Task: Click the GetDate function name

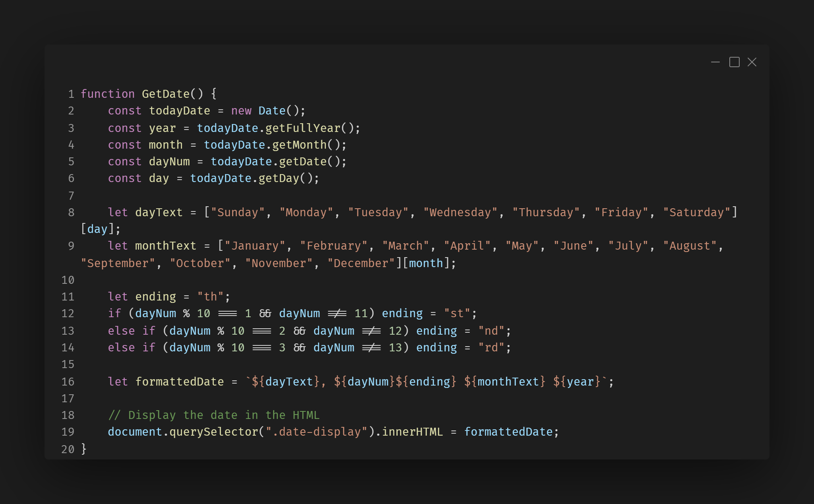Action: 166,94
